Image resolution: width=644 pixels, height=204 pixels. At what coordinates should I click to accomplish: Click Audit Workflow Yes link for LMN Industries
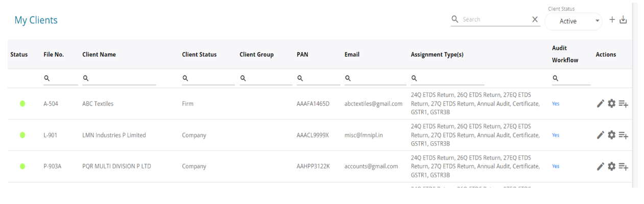pyautogui.click(x=556, y=135)
